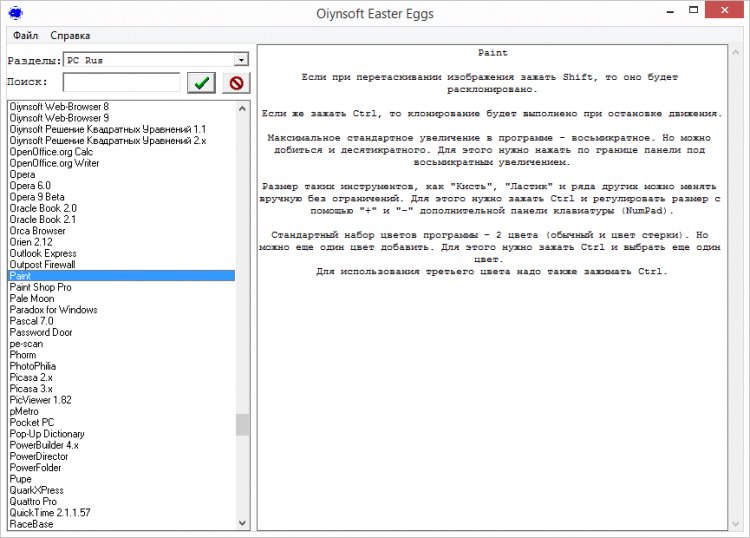The width and height of the screenshot is (750, 538).
Task: Expand the Разделы dropdown arrow
Action: tap(241, 60)
